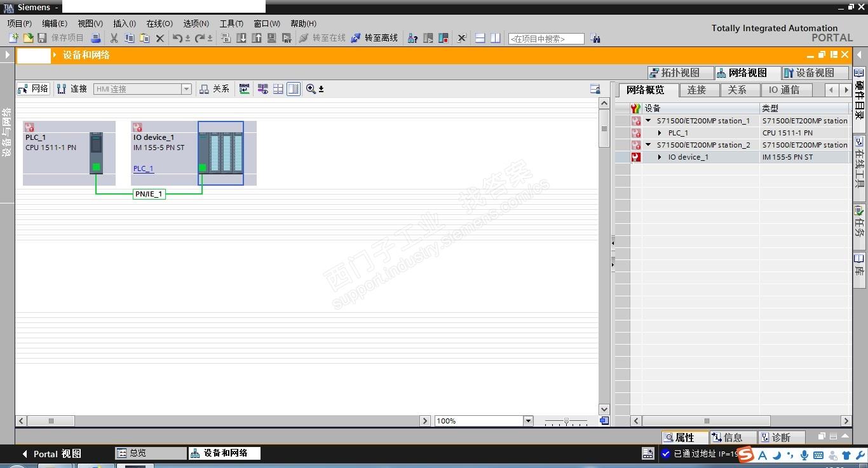Open the HMI 连接 connection type dropdown
The image size is (868, 468).
[187, 89]
